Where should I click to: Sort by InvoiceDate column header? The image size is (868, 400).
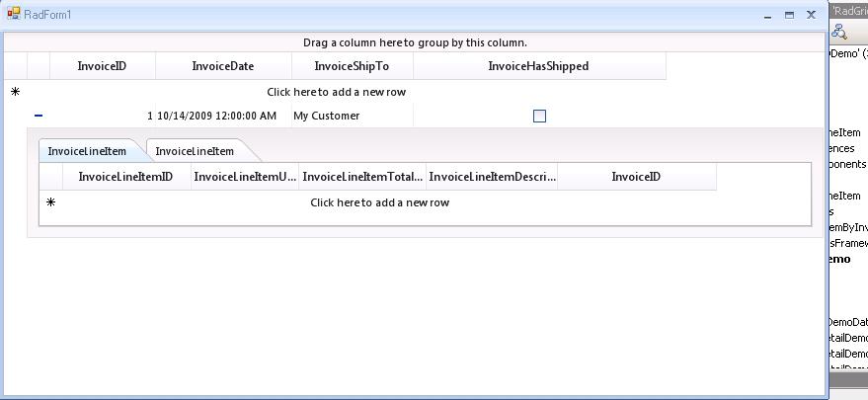[x=223, y=66]
